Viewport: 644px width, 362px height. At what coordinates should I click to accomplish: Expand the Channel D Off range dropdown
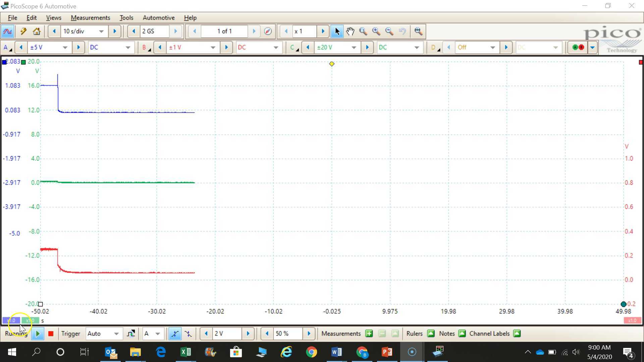[x=477, y=47]
